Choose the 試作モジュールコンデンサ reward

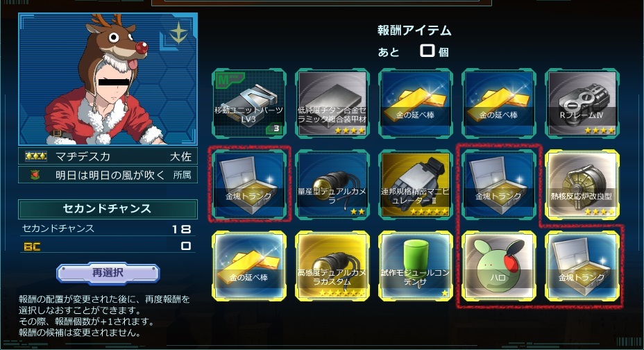point(415,266)
